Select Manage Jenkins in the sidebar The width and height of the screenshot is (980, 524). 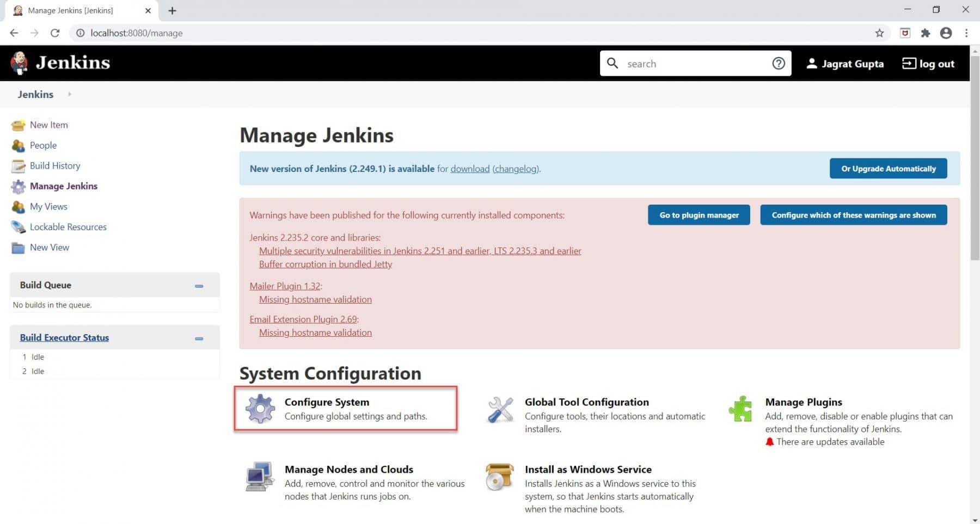64,186
